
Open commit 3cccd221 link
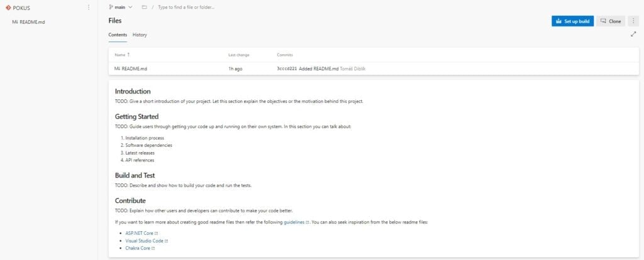[x=287, y=68]
